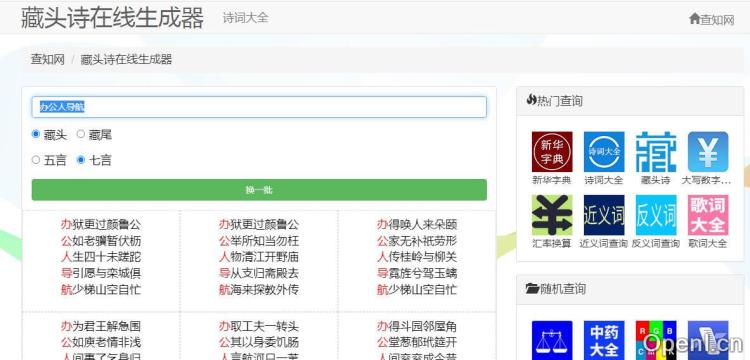Open the 诗词大全 blue icon

tap(604, 152)
